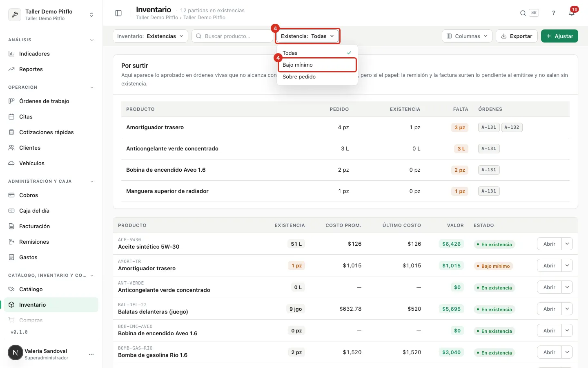Open the help question mark icon
The height and width of the screenshot is (368, 588).
tap(554, 13)
